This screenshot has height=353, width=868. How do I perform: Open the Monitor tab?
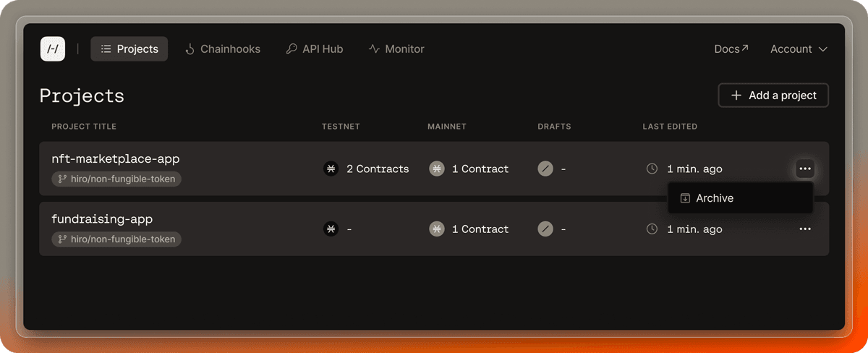(396, 49)
